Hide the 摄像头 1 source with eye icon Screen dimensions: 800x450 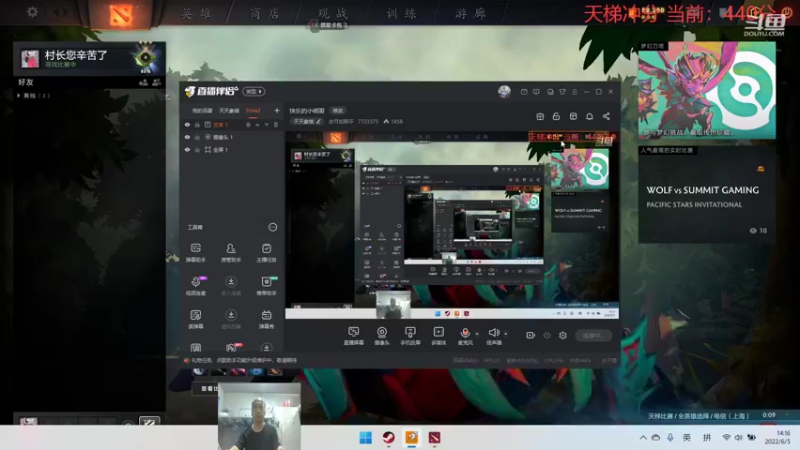187,137
